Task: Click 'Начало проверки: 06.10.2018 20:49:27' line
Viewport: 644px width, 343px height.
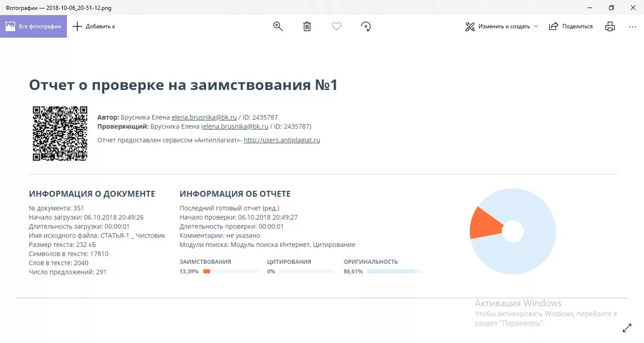Action: pos(239,217)
